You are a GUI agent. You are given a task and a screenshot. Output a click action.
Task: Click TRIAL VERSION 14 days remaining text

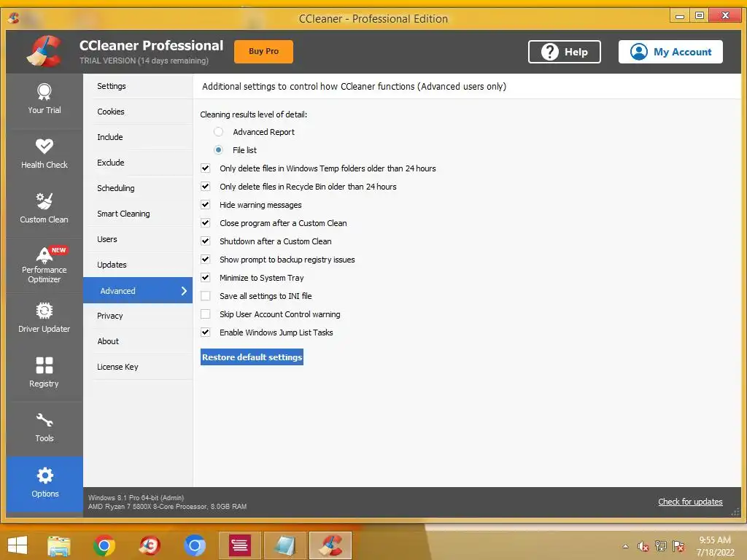[144, 61]
